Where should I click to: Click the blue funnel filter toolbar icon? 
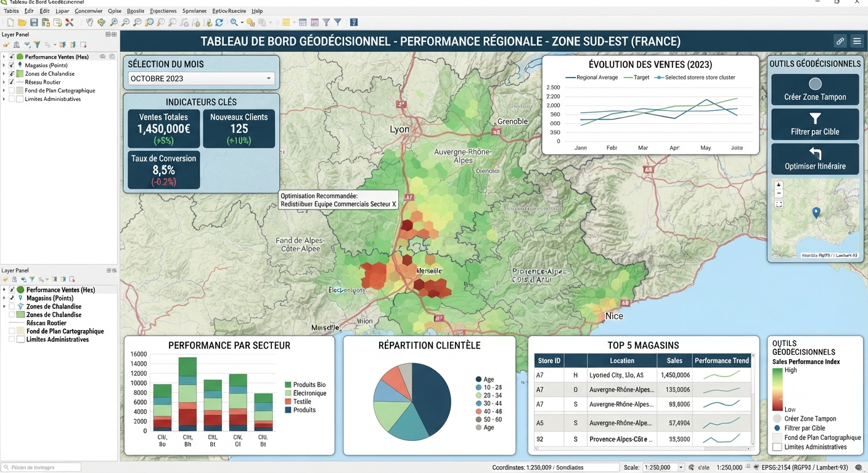click(x=338, y=22)
